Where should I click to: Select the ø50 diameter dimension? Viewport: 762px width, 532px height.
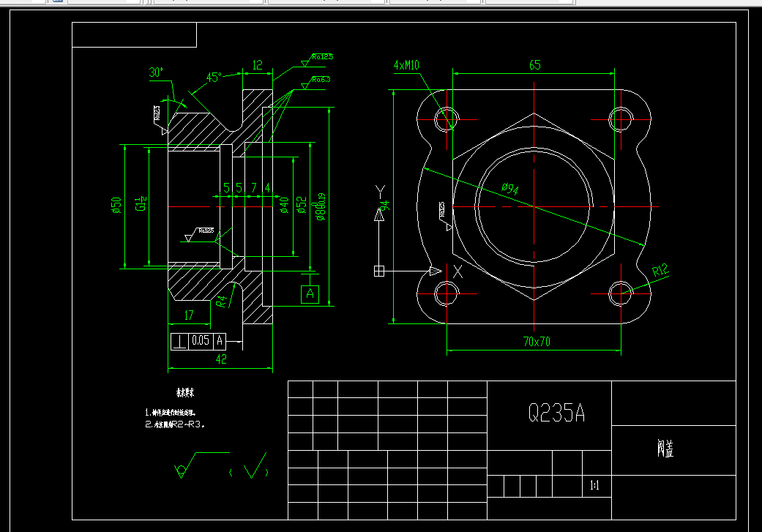tap(116, 205)
